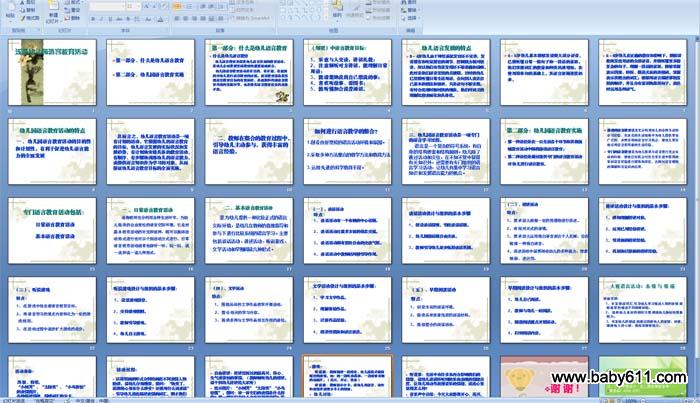Select slide 19 thumbnail in third row
Screen dimensions: 700x403
pos(446,231)
